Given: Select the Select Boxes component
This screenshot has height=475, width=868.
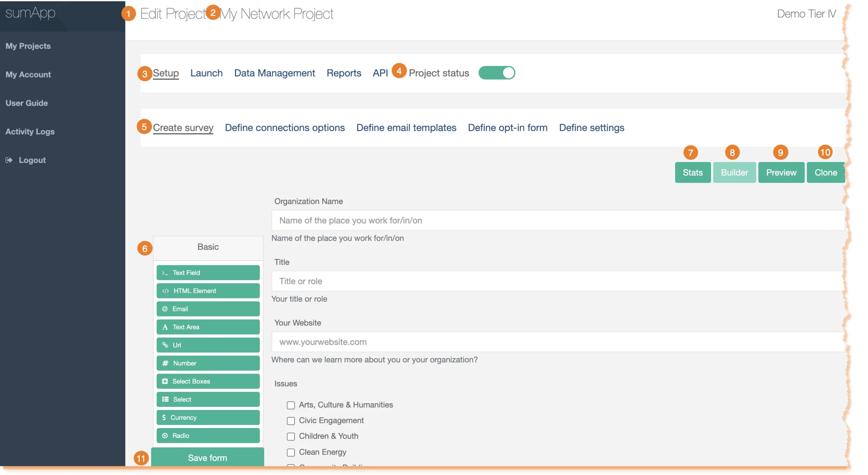Looking at the screenshot, I should [x=208, y=381].
